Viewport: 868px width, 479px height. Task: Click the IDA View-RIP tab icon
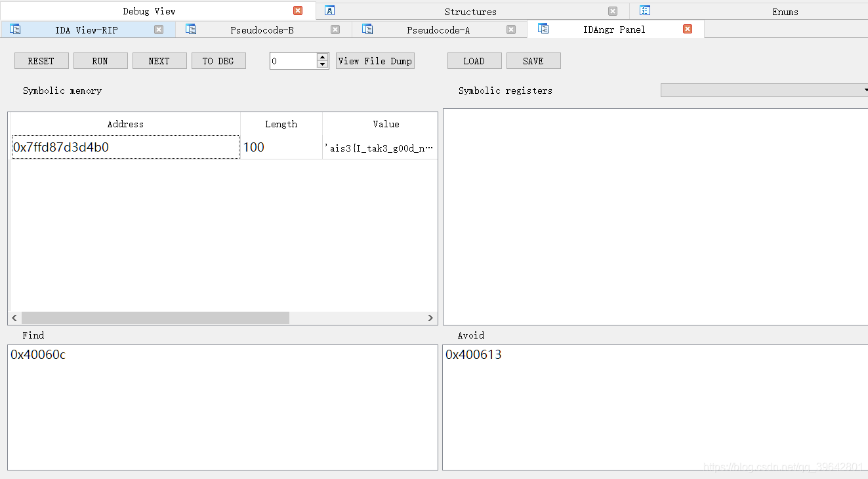tap(15, 29)
